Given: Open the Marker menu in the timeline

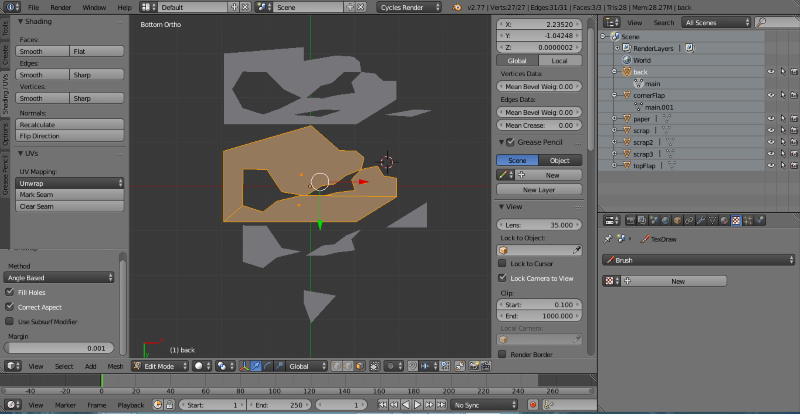Looking at the screenshot, I should point(65,405).
